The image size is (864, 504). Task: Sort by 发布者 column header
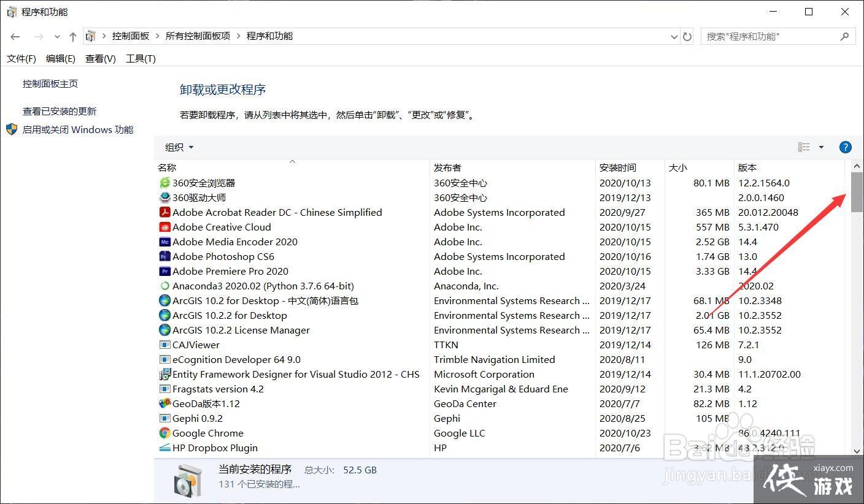pyautogui.click(x=512, y=167)
